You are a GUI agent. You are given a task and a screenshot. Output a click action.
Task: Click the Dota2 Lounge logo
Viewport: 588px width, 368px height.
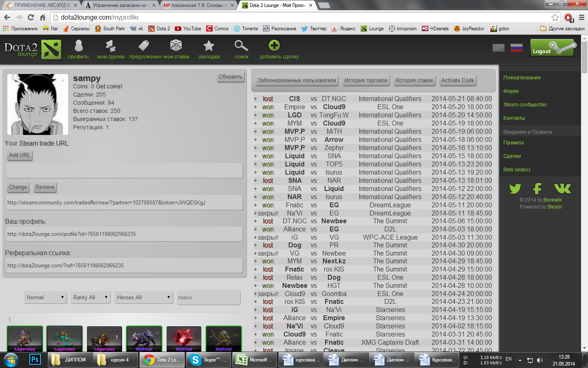pyautogui.click(x=33, y=49)
